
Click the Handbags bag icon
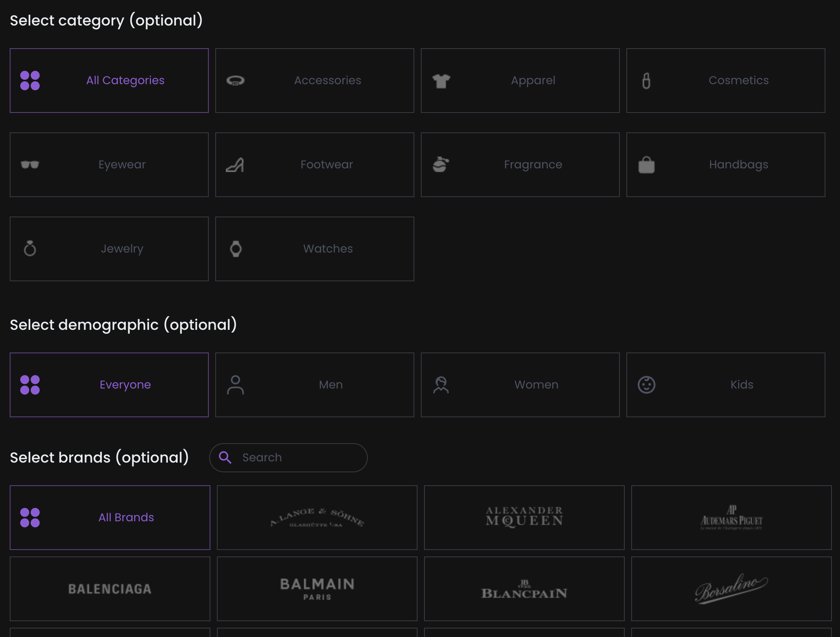pyautogui.click(x=646, y=165)
